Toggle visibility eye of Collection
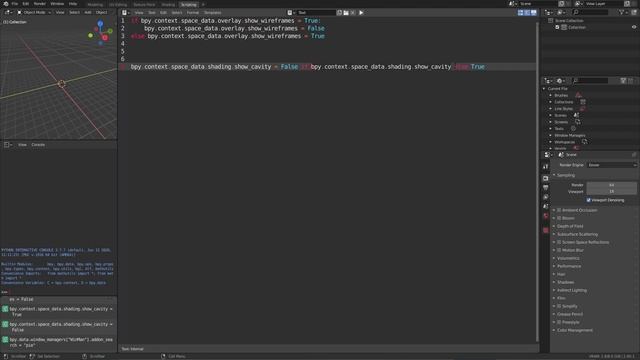Image resolution: width=640 pixels, height=360 pixels. (634, 27)
